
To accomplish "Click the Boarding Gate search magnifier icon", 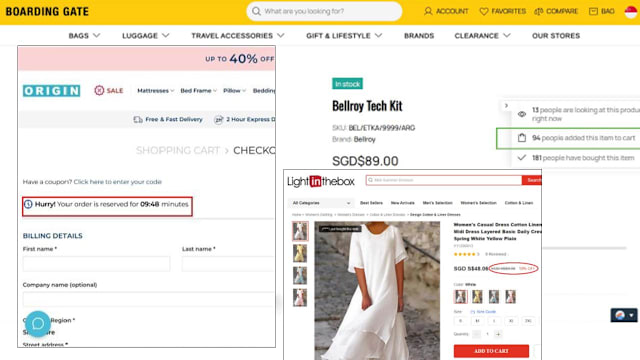I will (x=256, y=11).
